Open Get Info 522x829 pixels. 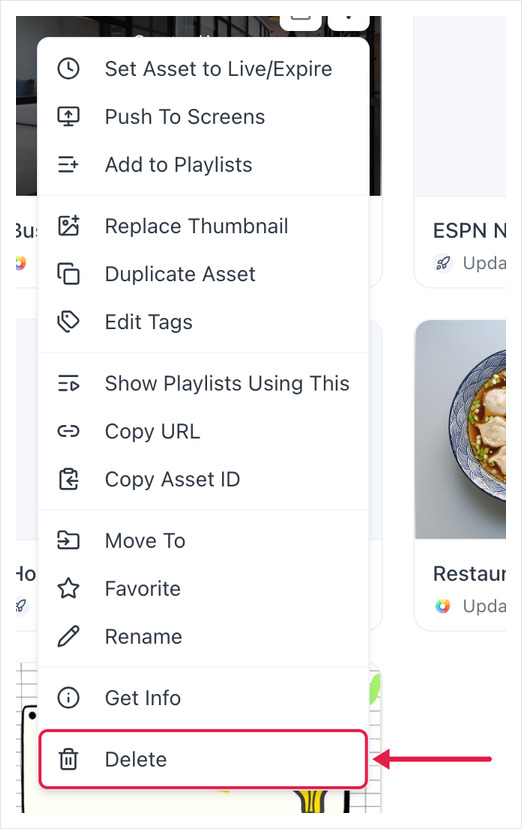point(204,698)
